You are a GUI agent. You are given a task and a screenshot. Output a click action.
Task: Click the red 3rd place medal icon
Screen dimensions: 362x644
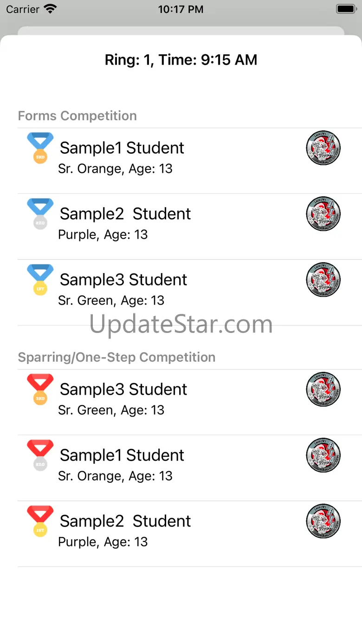point(40,389)
